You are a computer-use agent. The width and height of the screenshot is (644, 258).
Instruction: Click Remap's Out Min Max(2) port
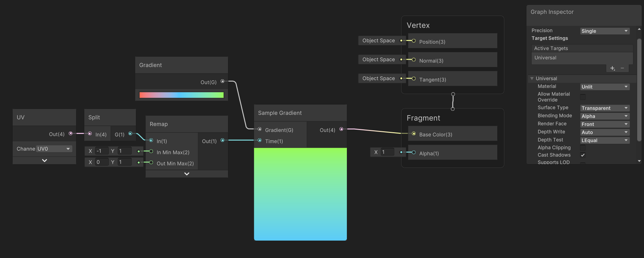point(151,163)
